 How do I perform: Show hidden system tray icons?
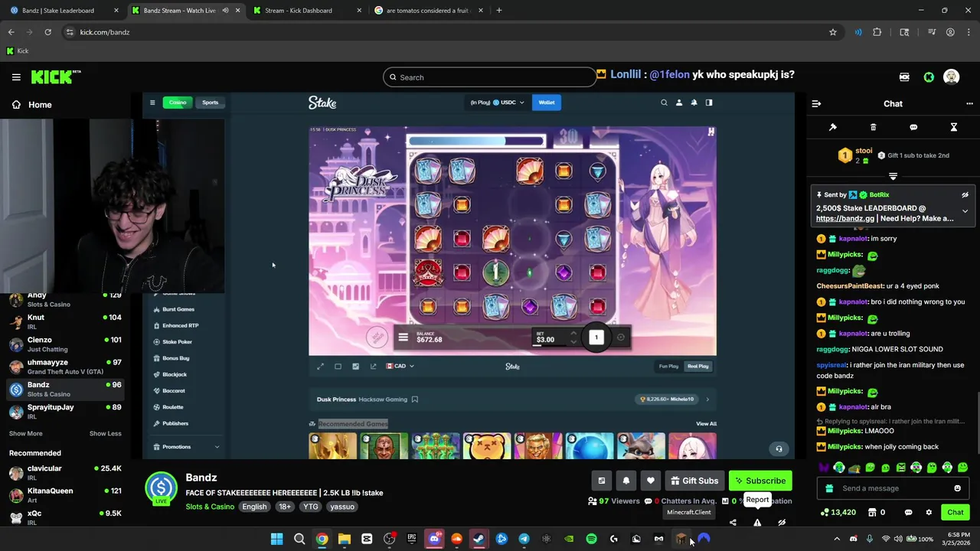tap(837, 539)
